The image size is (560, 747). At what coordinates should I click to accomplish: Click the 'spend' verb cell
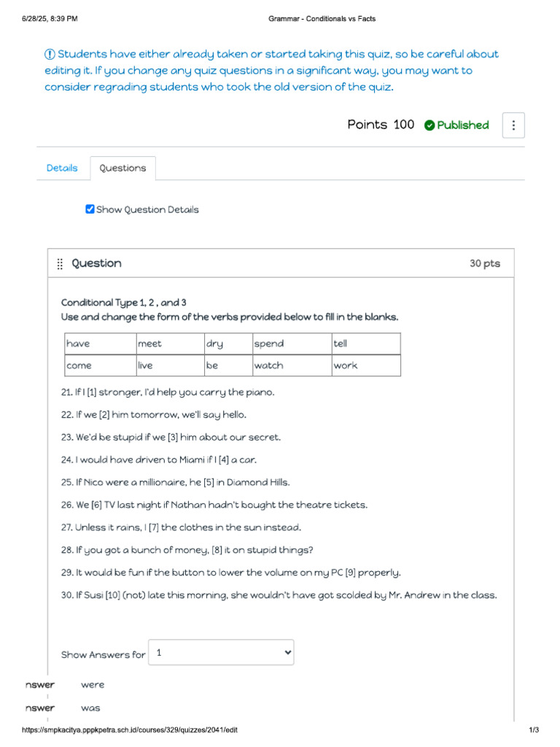coord(292,344)
